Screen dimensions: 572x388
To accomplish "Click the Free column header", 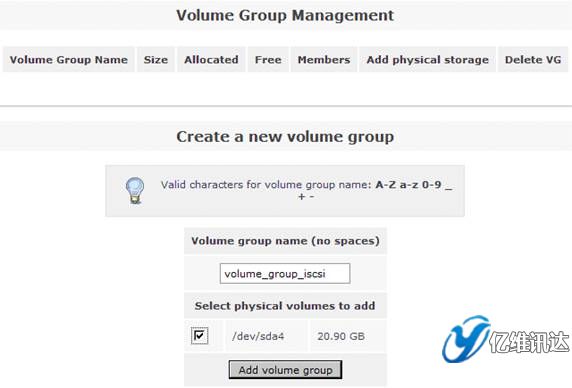I will click(268, 59).
